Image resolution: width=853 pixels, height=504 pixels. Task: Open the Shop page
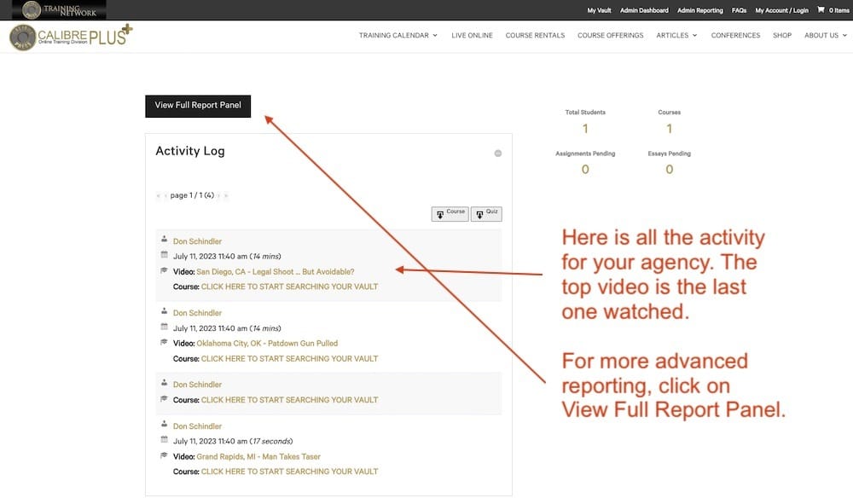tap(781, 35)
